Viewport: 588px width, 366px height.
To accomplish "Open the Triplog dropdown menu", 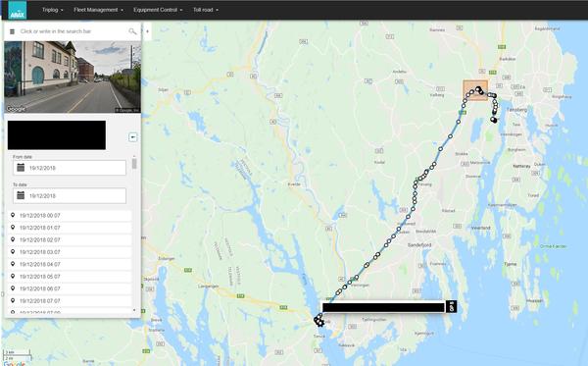I will [53, 10].
